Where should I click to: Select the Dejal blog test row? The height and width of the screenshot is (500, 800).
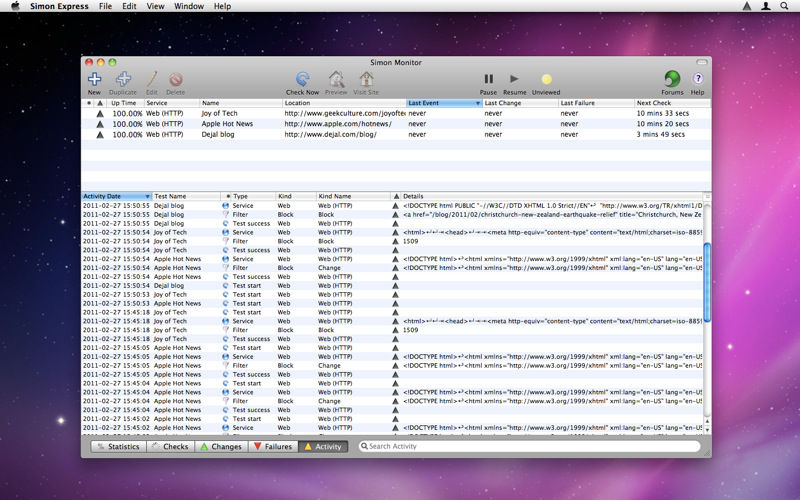coord(396,135)
